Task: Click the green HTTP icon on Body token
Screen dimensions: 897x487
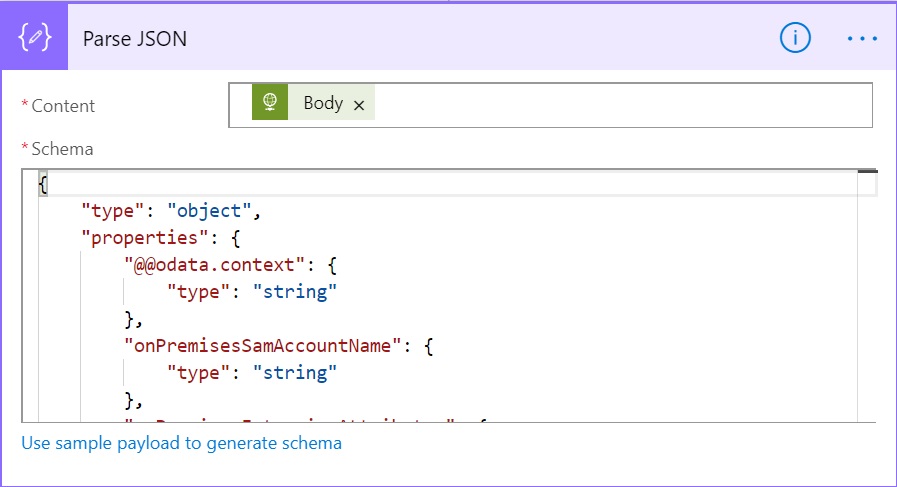Action: pyautogui.click(x=270, y=102)
